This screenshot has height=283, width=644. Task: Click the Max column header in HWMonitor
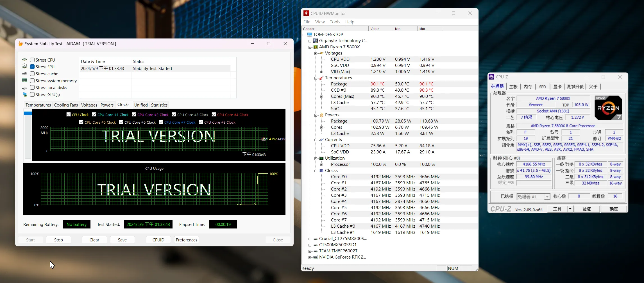(x=429, y=29)
